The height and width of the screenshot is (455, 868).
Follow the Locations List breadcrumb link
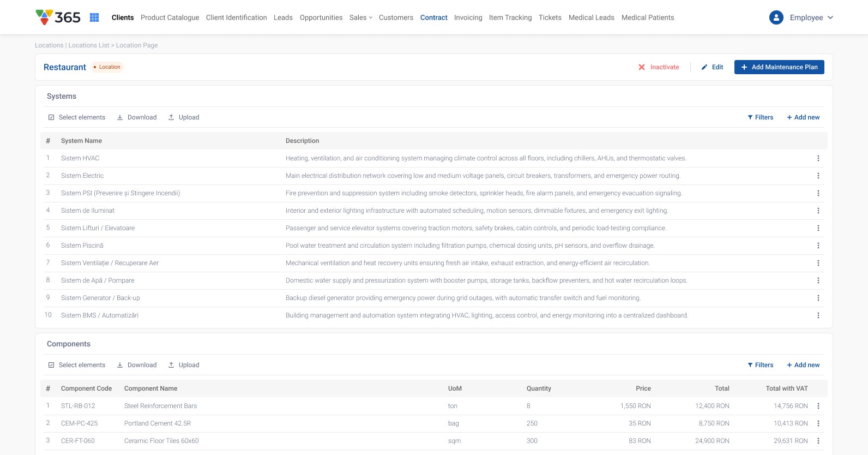coord(89,45)
